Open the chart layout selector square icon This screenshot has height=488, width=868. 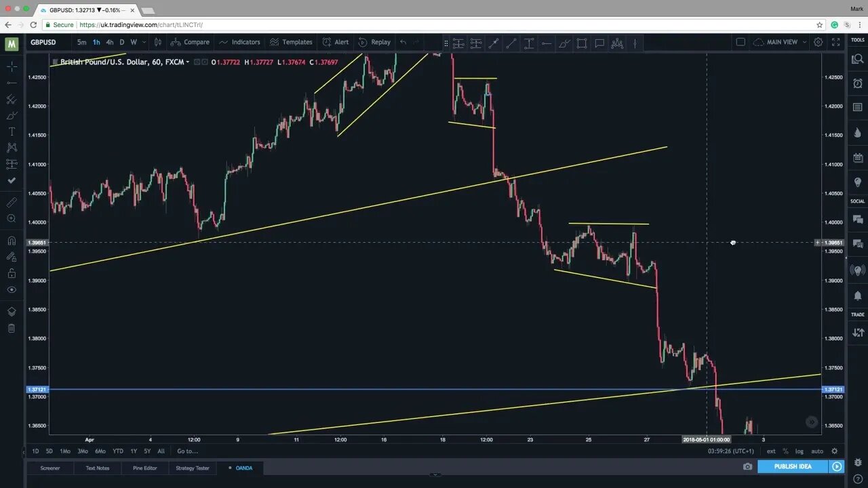741,42
